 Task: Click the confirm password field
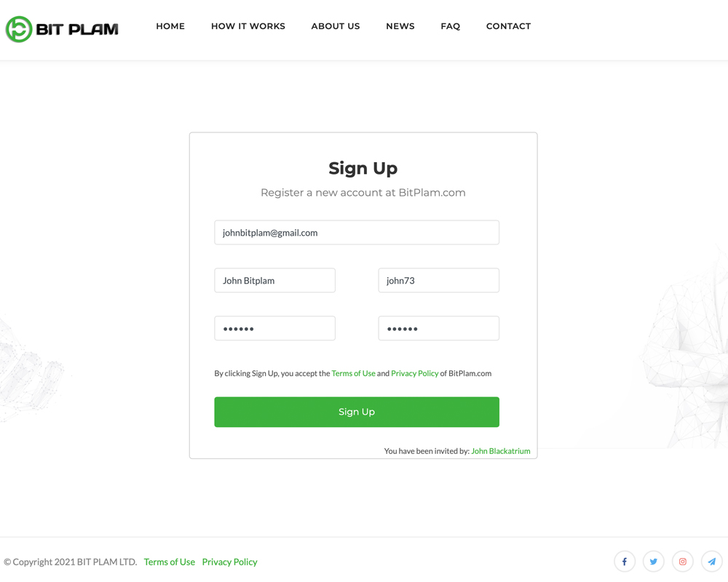point(439,328)
